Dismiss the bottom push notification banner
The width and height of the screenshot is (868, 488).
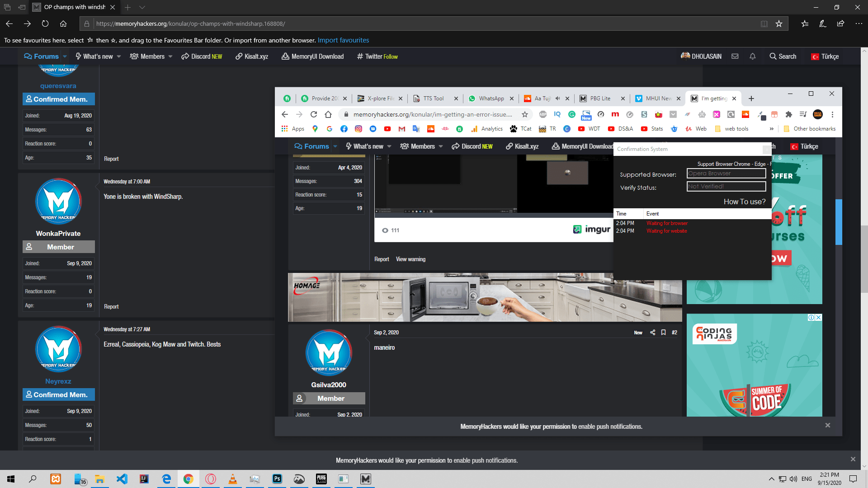point(853,459)
